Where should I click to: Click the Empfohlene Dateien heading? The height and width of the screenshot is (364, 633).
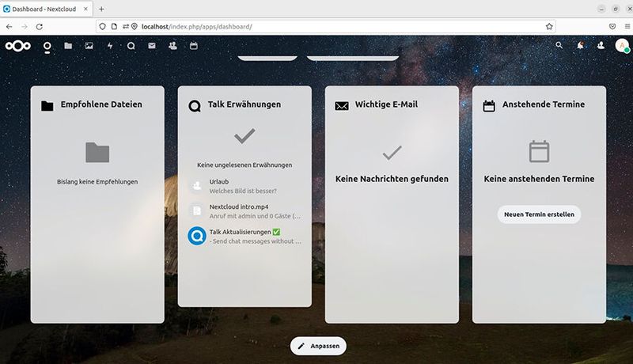[x=101, y=104]
